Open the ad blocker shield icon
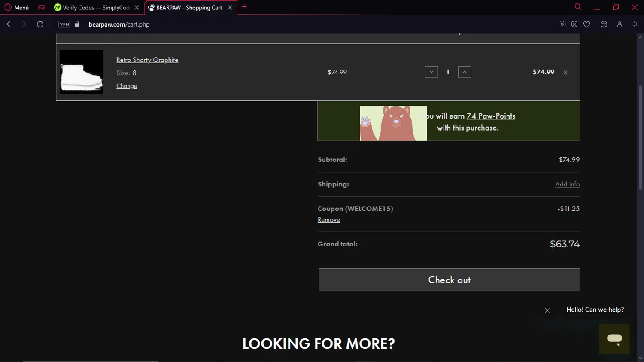The image size is (644, 362). (574, 24)
